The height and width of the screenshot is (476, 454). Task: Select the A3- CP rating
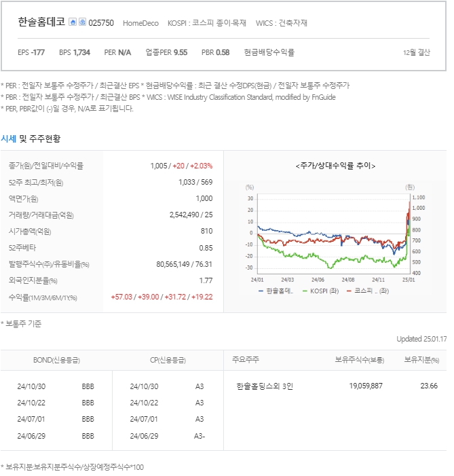click(200, 436)
